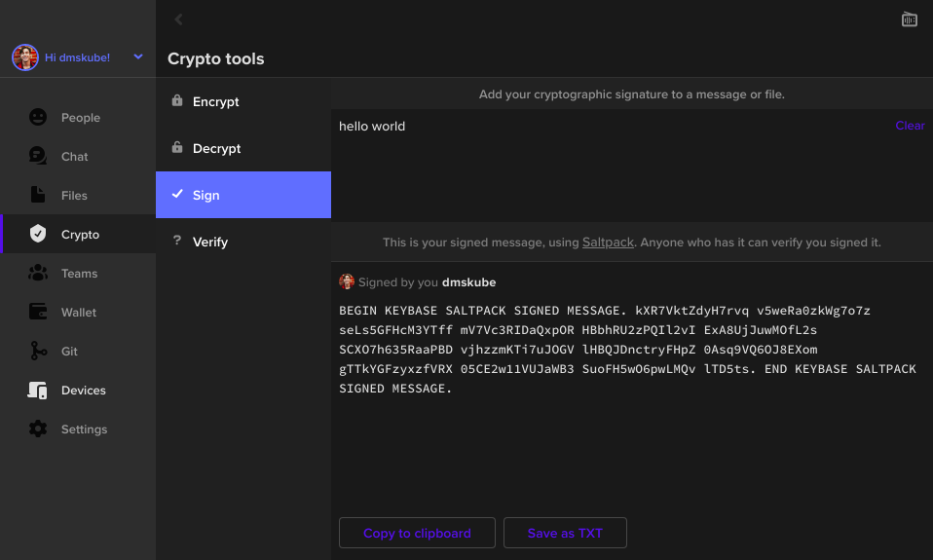933x560 pixels.
Task: Go to the Git menu label
Action: point(69,352)
